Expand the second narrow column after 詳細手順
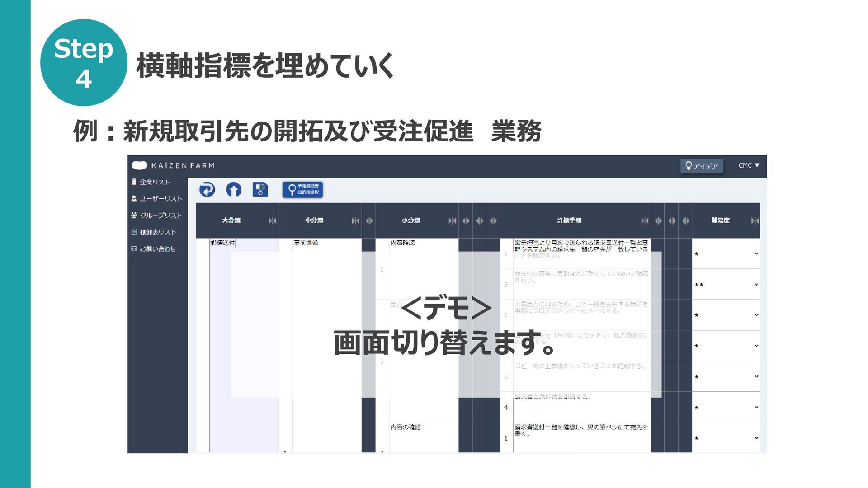This screenshot has height=488, width=868. tap(672, 221)
